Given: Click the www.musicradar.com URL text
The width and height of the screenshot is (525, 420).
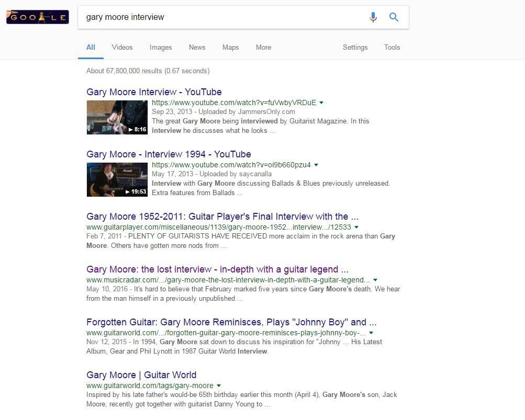Looking at the screenshot, I should pyautogui.click(x=228, y=280).
